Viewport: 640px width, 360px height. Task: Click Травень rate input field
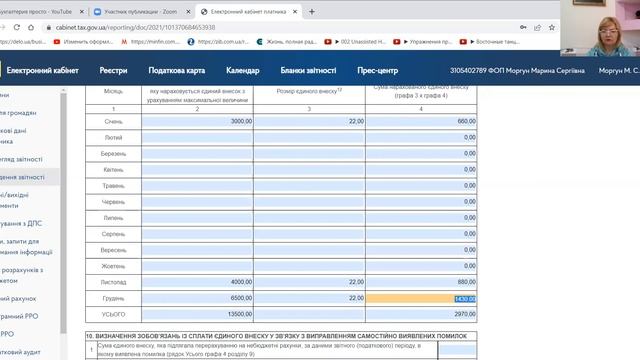point(309,186)
